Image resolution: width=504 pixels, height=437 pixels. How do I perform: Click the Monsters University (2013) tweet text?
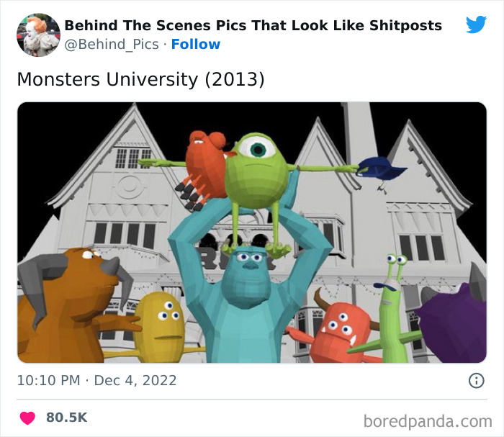(x=141, y=79)
